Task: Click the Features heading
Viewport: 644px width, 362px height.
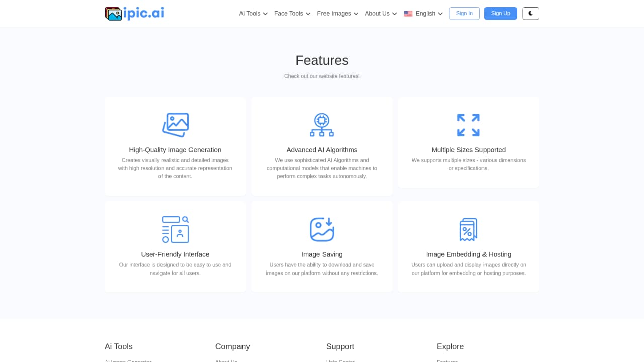Action: [x=322, y=60]
